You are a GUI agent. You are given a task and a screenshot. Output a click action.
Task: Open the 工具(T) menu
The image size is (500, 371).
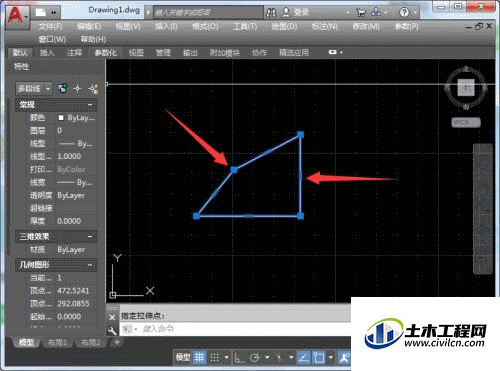245,27
